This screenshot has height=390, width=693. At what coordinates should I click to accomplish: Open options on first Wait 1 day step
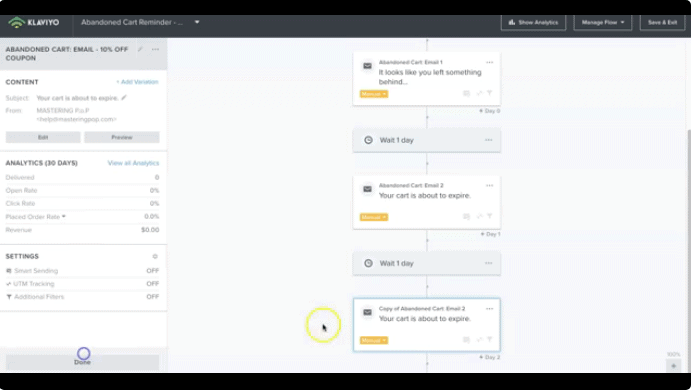coord(488,140)
